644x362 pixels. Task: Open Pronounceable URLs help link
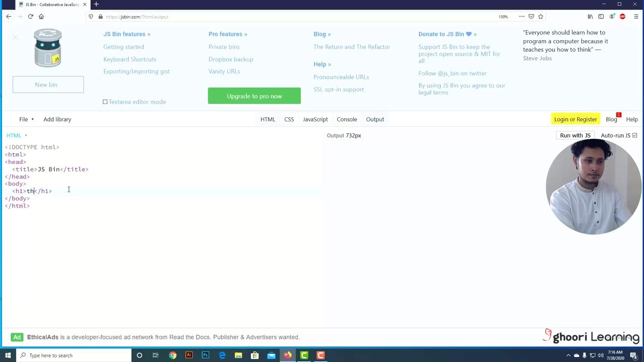341,77
